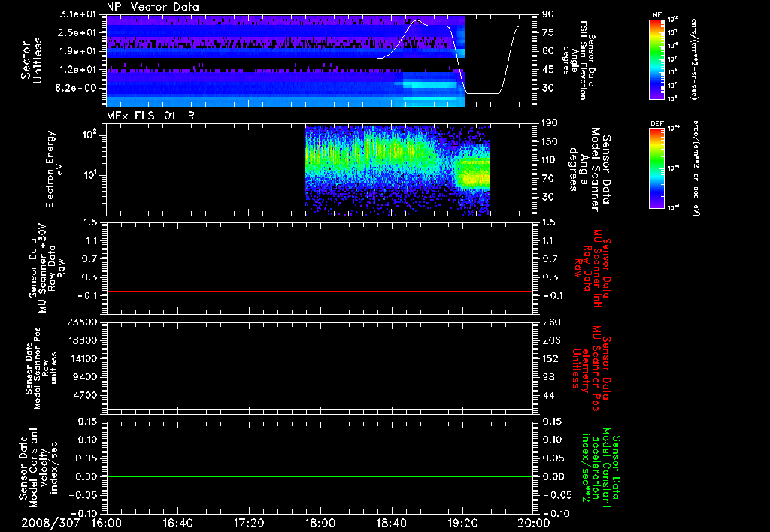770x532 pixels.
Task: Click the 190 scanner angle tick label
Action: click(x=551, y=123)
